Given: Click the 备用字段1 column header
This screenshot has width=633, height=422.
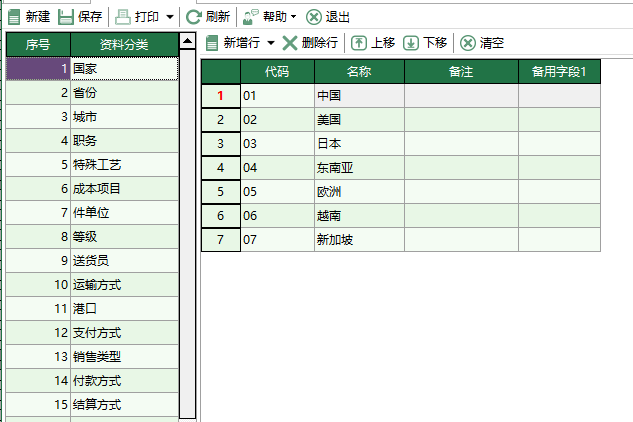Looking at the screenshot, I should [x=559, y=72].
